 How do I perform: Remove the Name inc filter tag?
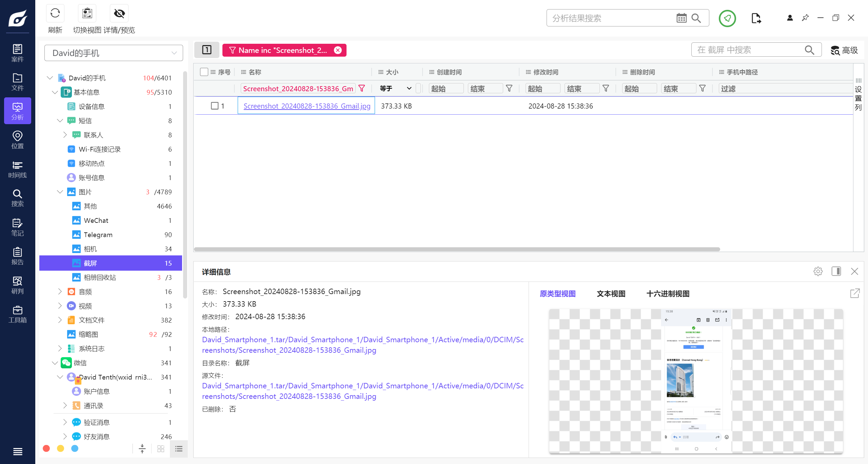coord(338,50)
